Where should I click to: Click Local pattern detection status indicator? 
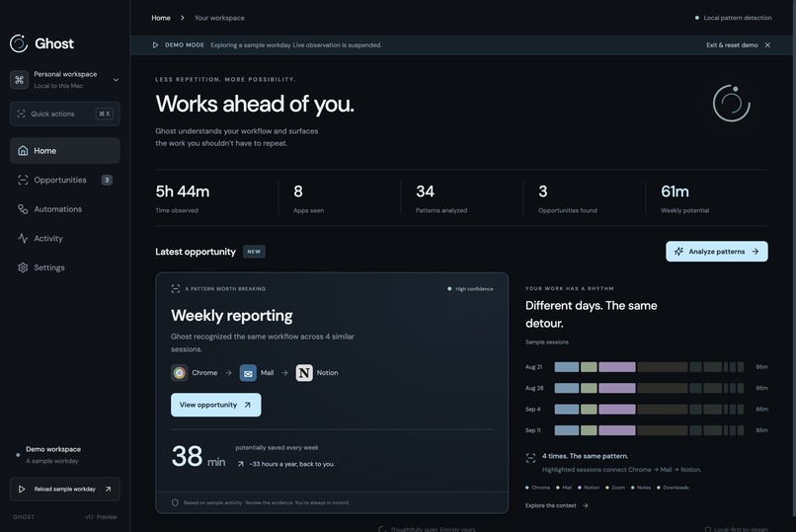point(733,18)
